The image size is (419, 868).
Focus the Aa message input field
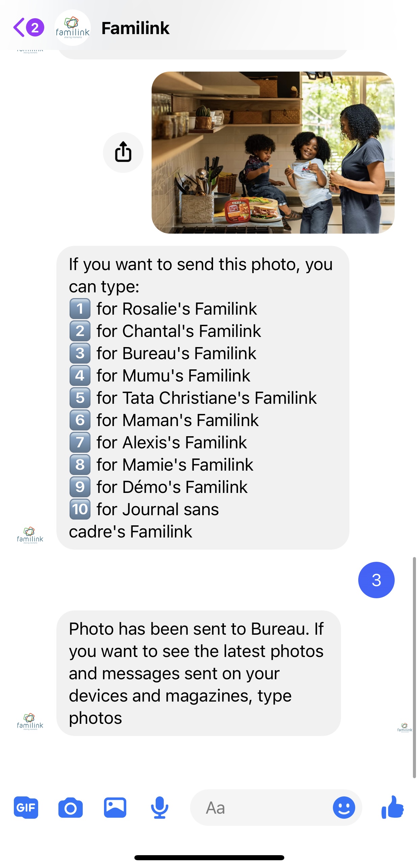point(260,808)
